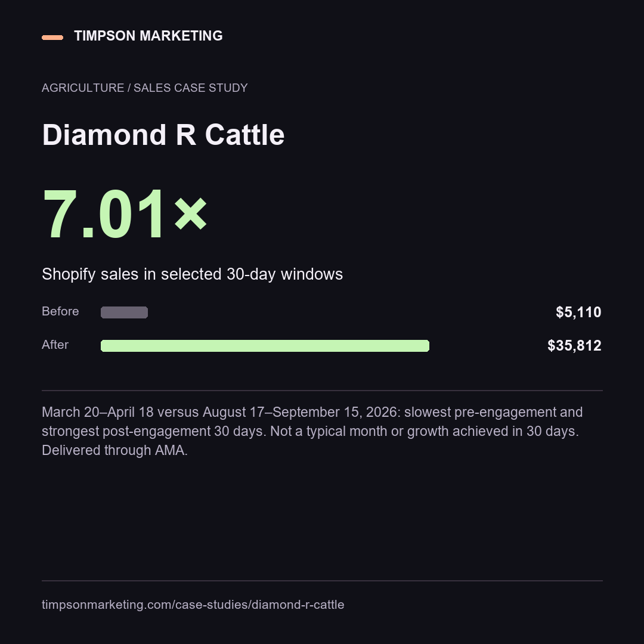Click the green After sales bar
The height and width of the screenshot is (644, 644).
click(265, 346)
